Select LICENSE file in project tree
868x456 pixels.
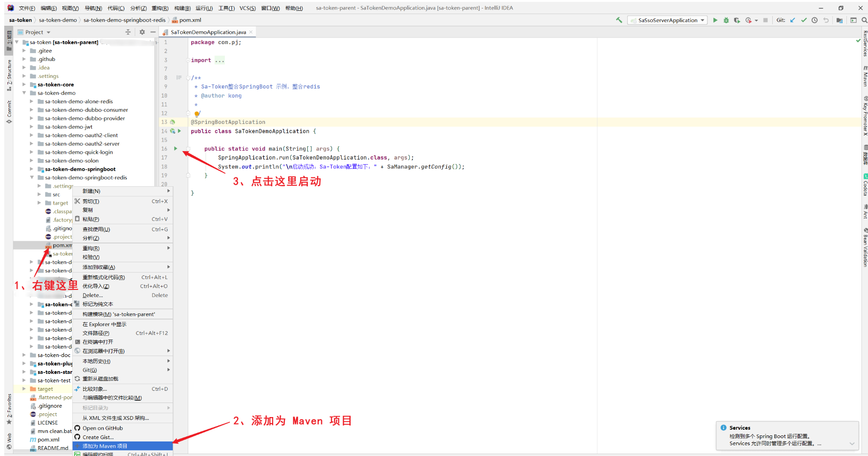pos(47,423)
